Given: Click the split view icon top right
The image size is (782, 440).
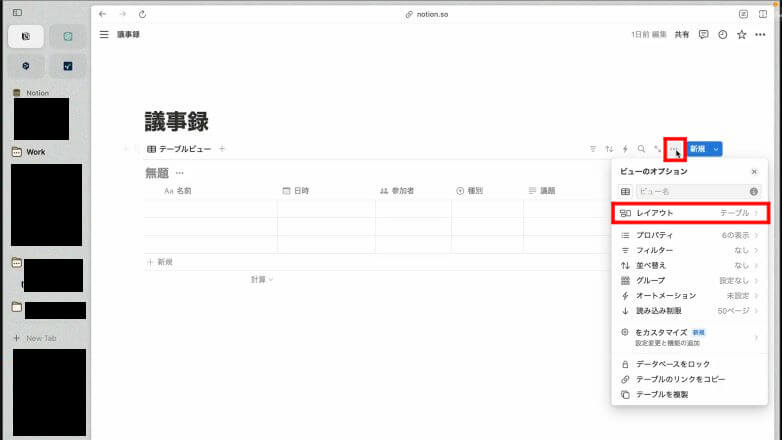Looking at the screenshot, I should coord(763,14).
